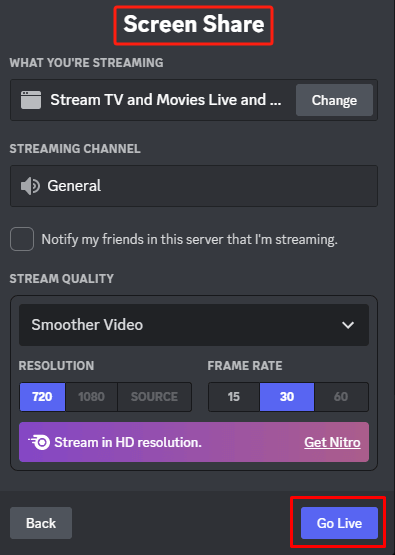Set frame rate to 30
This screenshot has width=395, height=555.
(287, 397)
